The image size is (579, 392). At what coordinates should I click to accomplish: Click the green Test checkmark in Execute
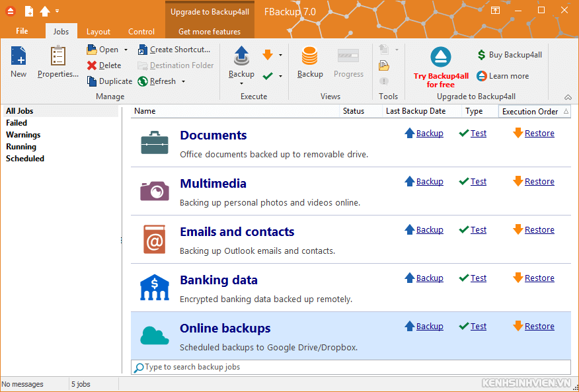pos(268,76)
